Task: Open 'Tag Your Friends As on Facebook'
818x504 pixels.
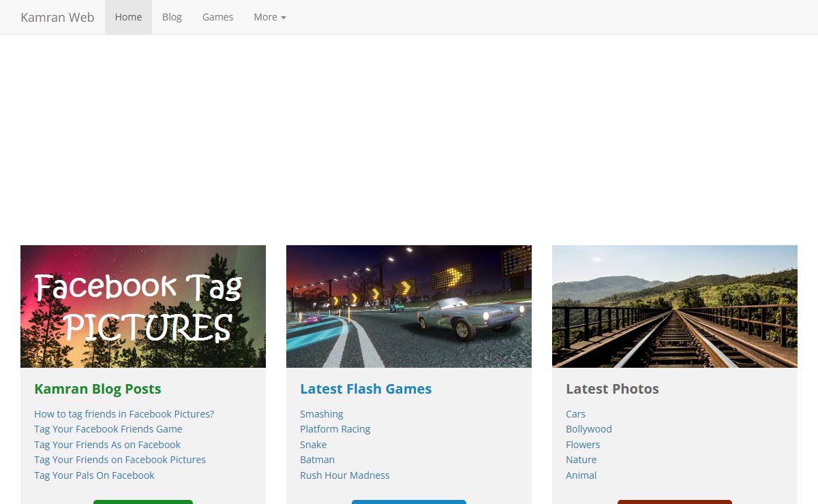Action: 107,445
